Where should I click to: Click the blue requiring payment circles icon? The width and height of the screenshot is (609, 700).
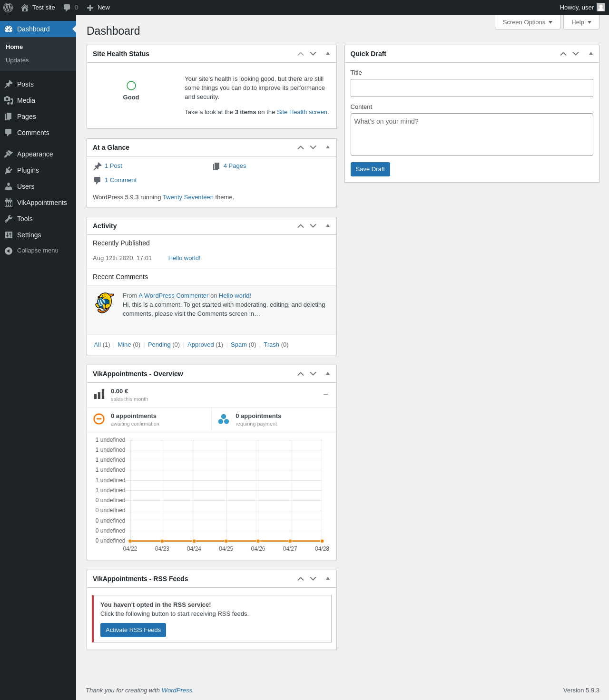pyautogui.click(x=224, y=419)
